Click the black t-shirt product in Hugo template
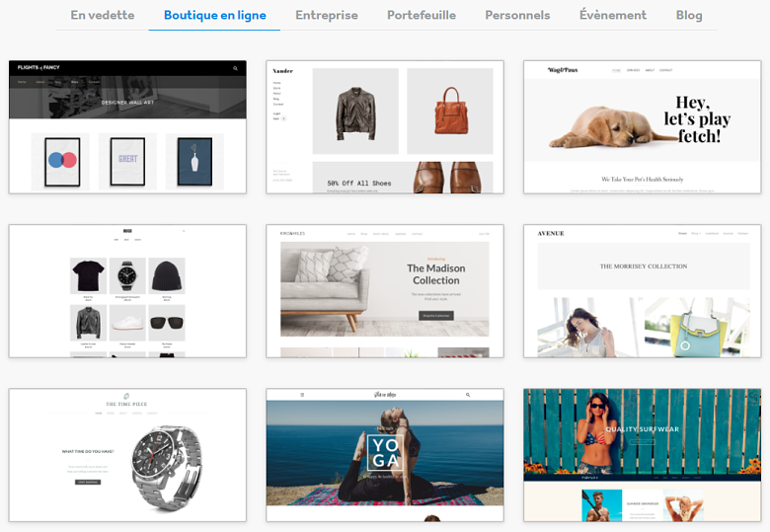 tap(89, 275)
